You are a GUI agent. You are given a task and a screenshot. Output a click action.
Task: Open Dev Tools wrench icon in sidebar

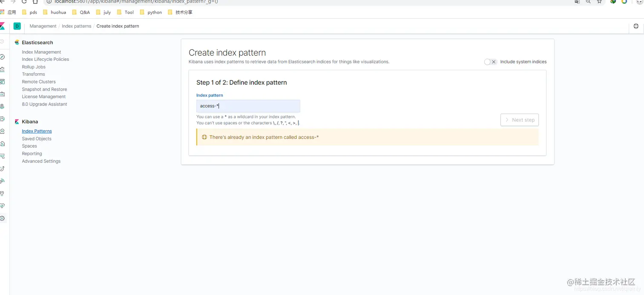point(2,193)
